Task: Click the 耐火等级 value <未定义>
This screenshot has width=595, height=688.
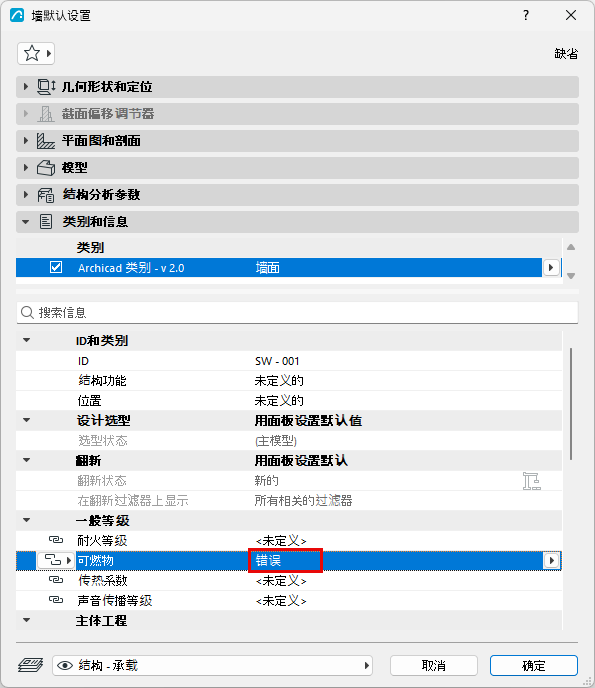Action: [281, 540]
